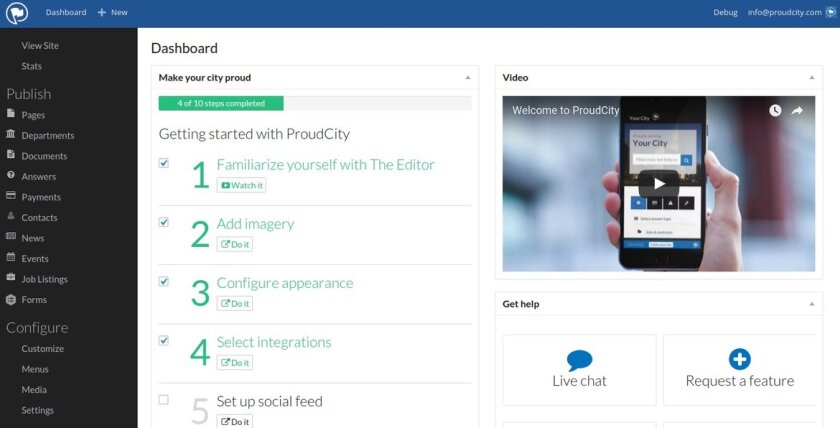Click the Getting started with ProudCity heading
The width and height of the screenshot is (840, 428).
coord(254,134)
